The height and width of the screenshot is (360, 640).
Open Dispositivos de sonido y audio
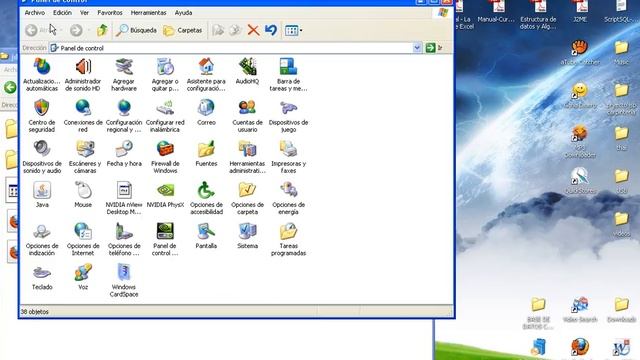pos(42,157)
